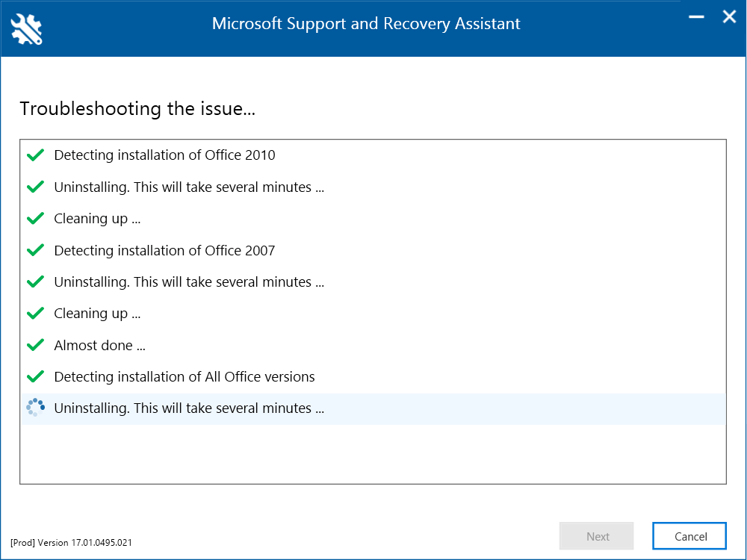Click the "Microsoft Support and Recovery Assistant" title
This screenshot has height=560, width=747.
366,23
